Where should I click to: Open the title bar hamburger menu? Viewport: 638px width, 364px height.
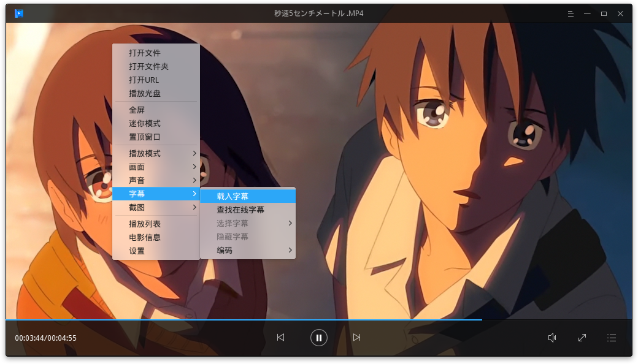(x=571, y=14)
